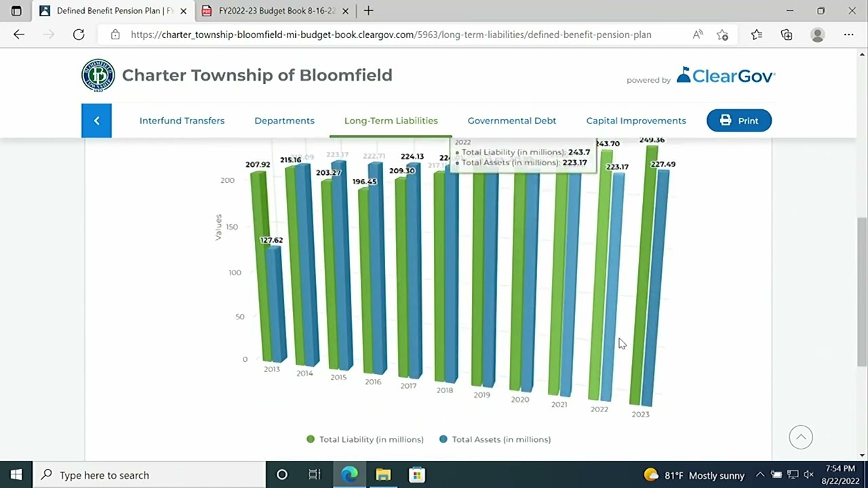Open the Interfund Transfers menu
Image resolution: width=868 pixels, height=488 pixels.
182,121
